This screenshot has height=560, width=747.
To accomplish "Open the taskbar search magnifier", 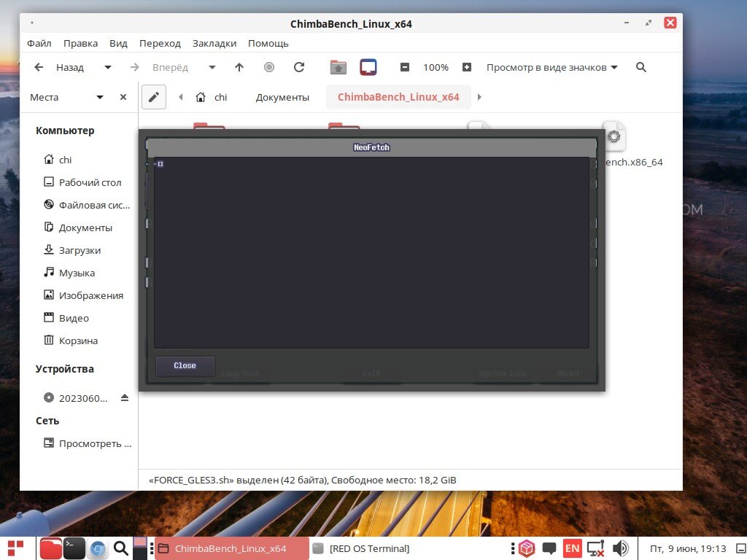I will coord(121,548).
